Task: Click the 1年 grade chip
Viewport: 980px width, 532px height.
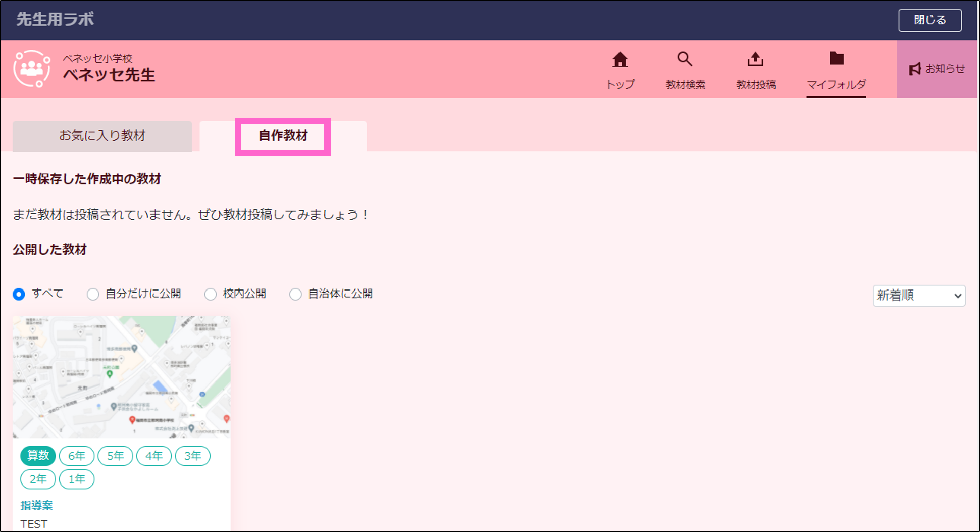Action: pyautogui.click(x=76, y=478)
